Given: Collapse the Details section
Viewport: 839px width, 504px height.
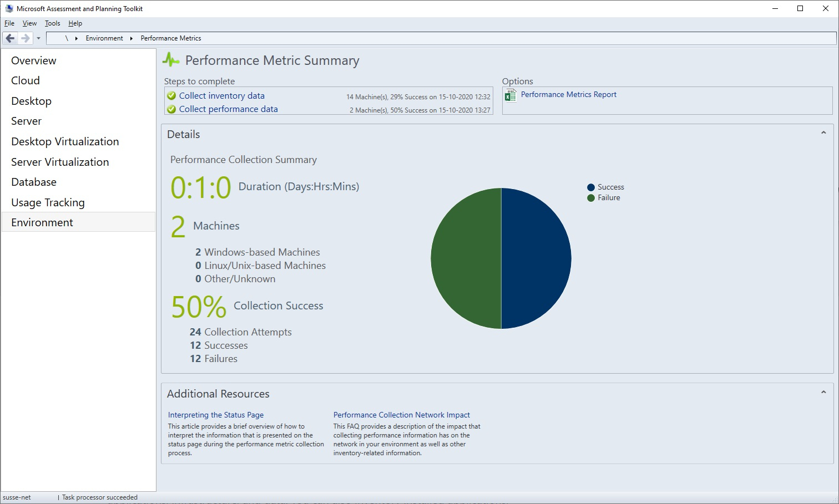Looking at the screenshot, I should (x=822, y=134).
